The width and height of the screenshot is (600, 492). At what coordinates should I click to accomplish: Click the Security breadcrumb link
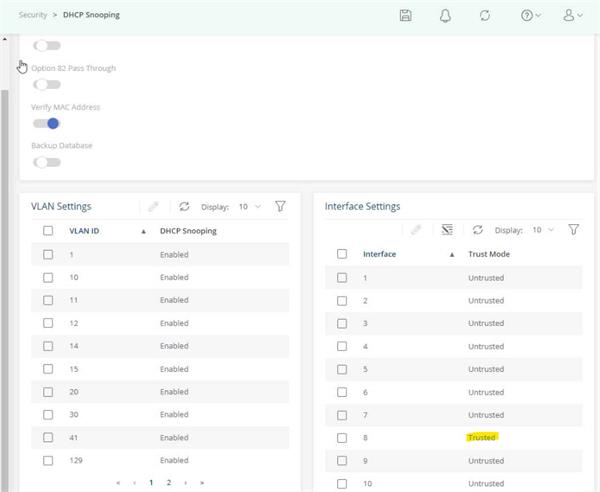coord(33,16)
